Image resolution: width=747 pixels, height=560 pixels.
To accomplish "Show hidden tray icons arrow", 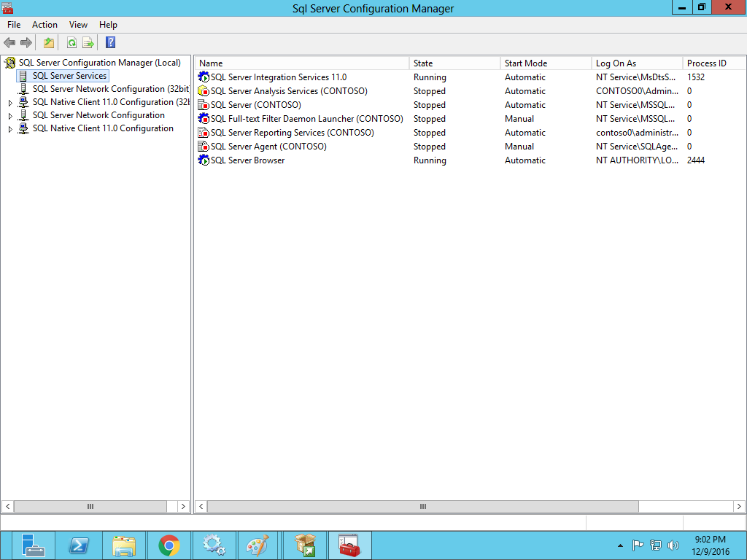I will (620, 545).
